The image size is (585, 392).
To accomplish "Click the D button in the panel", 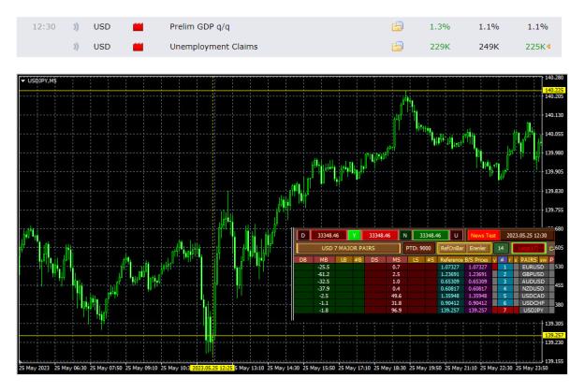I will [303, 236].
